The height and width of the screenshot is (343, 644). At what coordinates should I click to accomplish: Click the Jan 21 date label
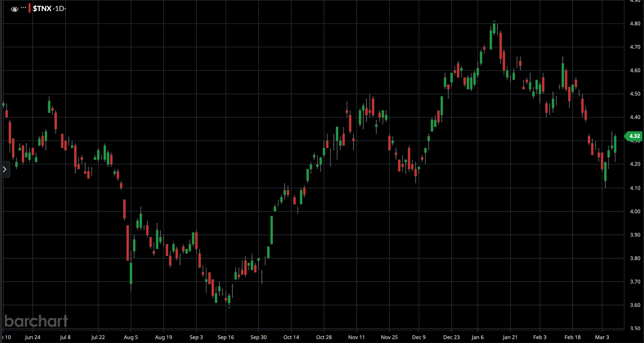(x=510, y=337)
